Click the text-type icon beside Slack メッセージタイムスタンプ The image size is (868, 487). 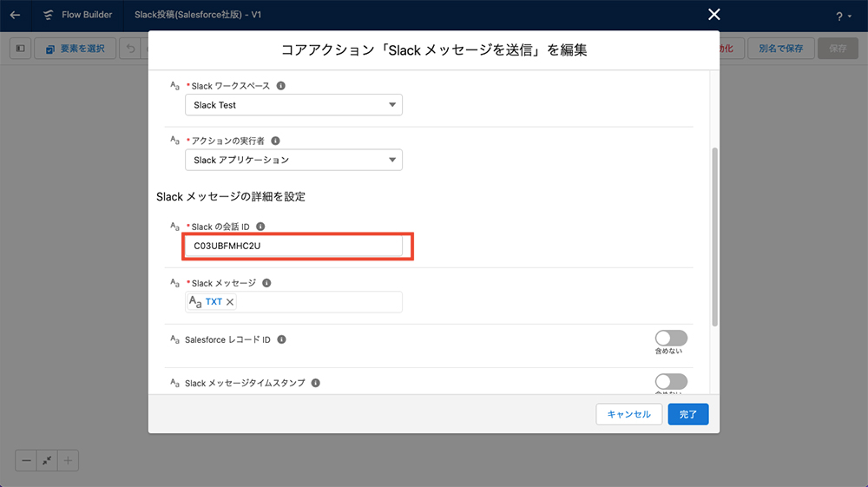tap(175, 383)
